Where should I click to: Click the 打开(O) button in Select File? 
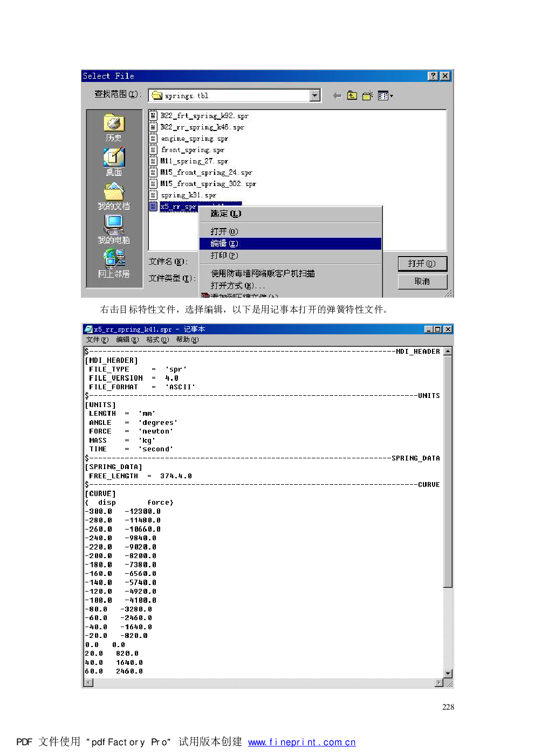422,263
